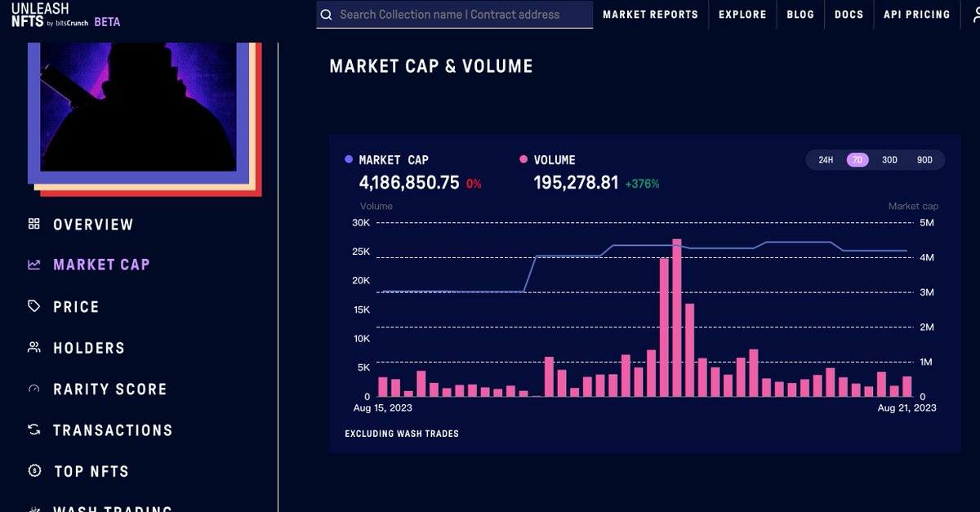The width and height of the screenshot is (980, 512).
Task: Click the Market Cap chart icon
Action: tap(33, 265)
